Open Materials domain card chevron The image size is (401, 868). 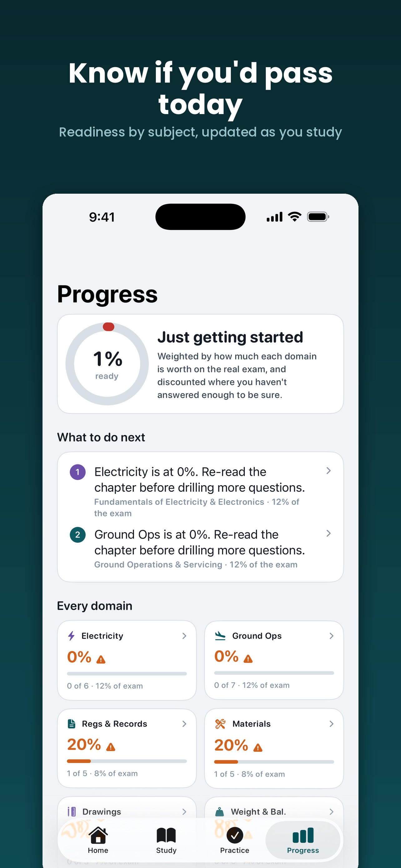pyautogui.click(x=331, y=724)
